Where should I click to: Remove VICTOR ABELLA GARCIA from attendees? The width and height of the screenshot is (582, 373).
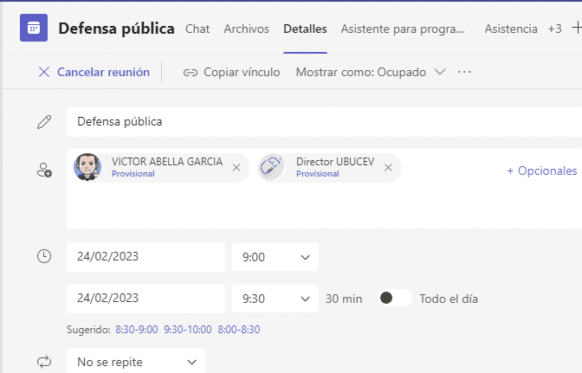point(236,168)
